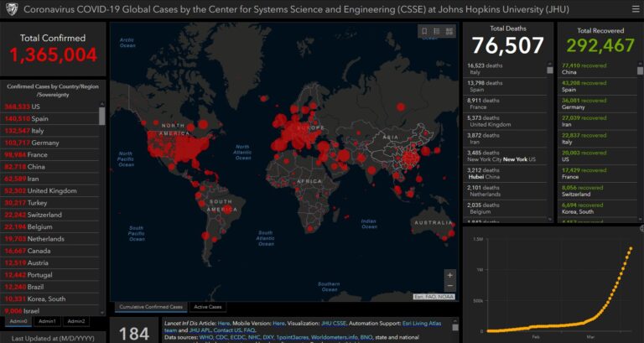
Task: Switch to Cumulative Confirmed Cases tab
Action: [x=151, y=307]
